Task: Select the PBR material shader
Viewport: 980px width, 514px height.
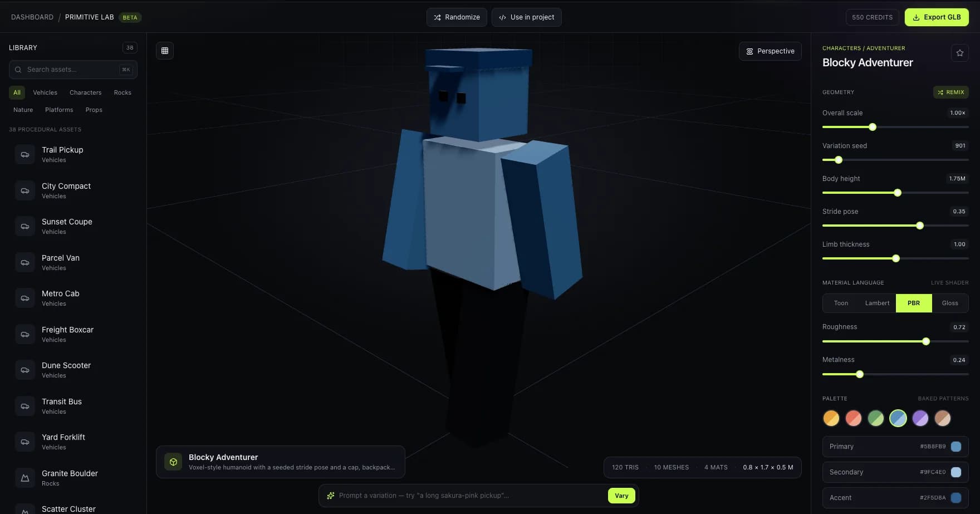Action: (x=914, y=303)
